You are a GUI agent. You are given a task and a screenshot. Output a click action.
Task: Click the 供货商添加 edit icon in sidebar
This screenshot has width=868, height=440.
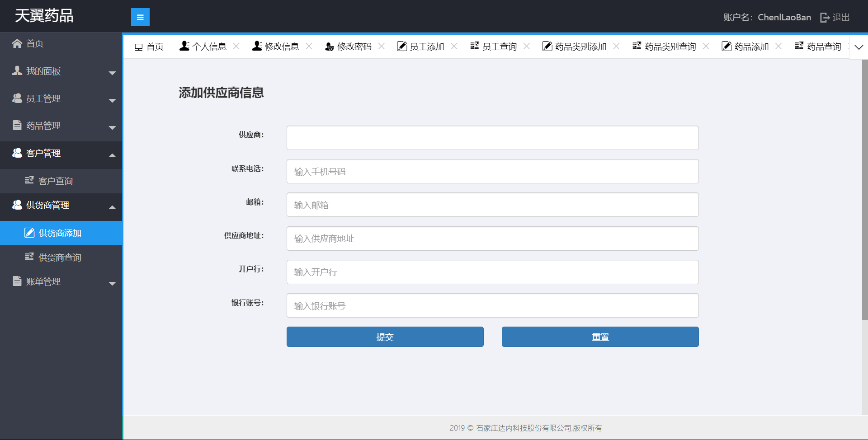pos(29,233)
